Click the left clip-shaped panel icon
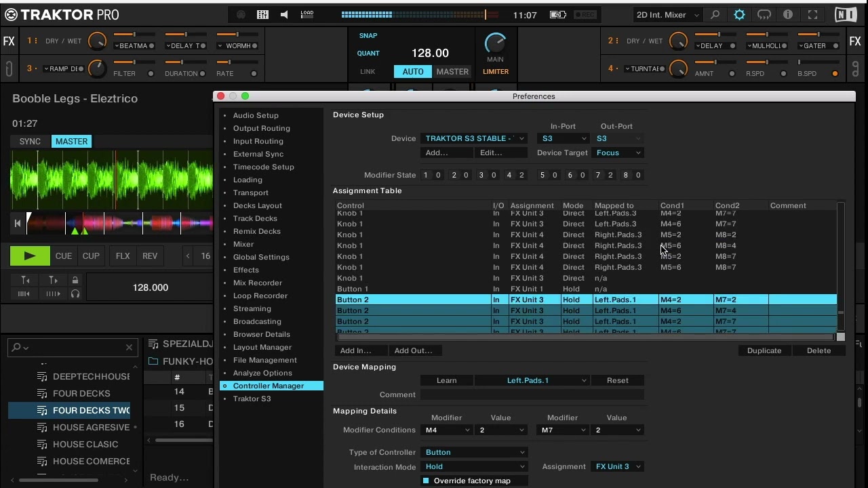868x488 pixels. [x=9, y=68]
